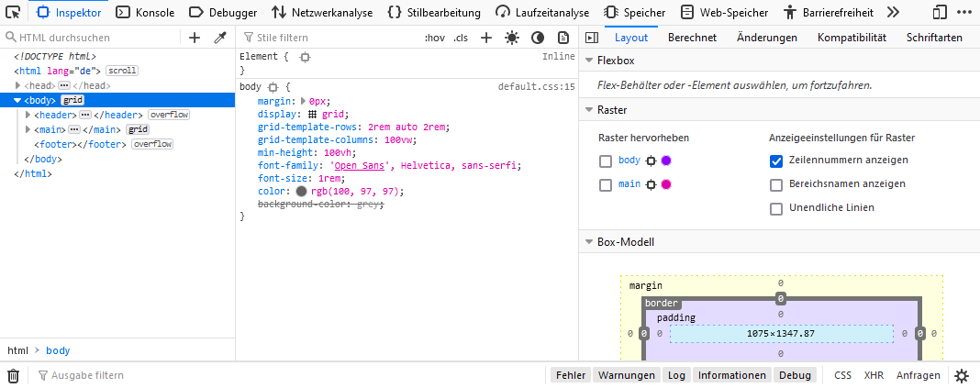Collapse the sidebar pane toggle icon

click(591, 38)
